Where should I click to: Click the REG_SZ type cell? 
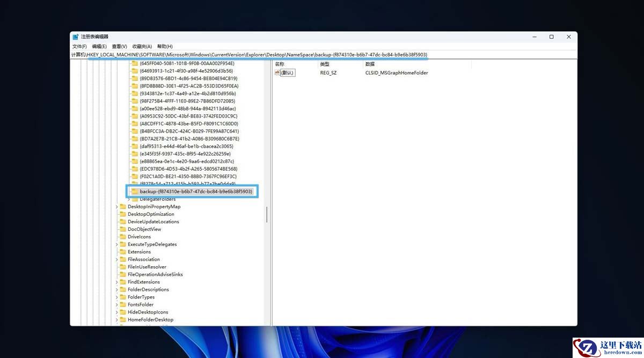coord(328,72)
